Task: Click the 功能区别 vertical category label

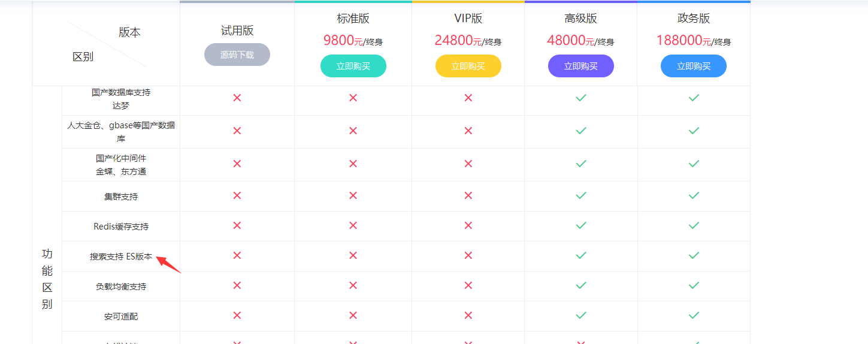Action: [47, 279]
